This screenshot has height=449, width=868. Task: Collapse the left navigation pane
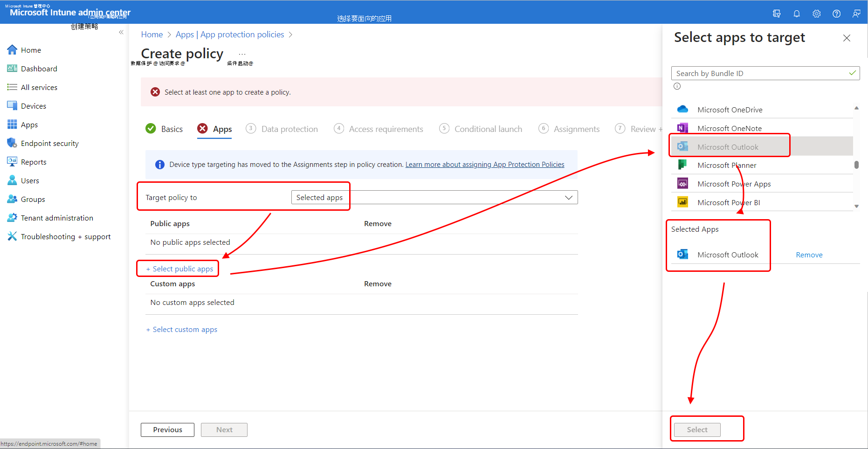click(121, 32)
